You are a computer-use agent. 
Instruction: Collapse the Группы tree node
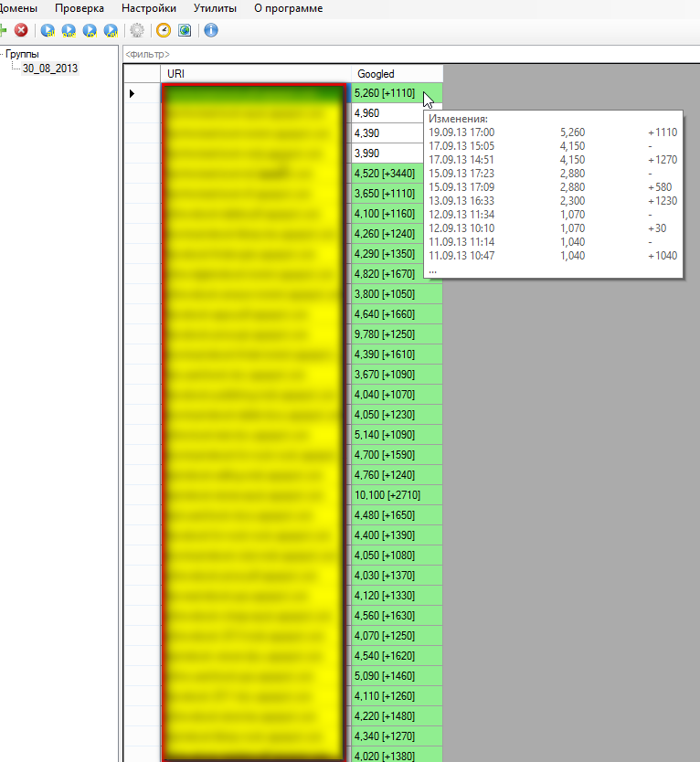click(x=2, y=55)
